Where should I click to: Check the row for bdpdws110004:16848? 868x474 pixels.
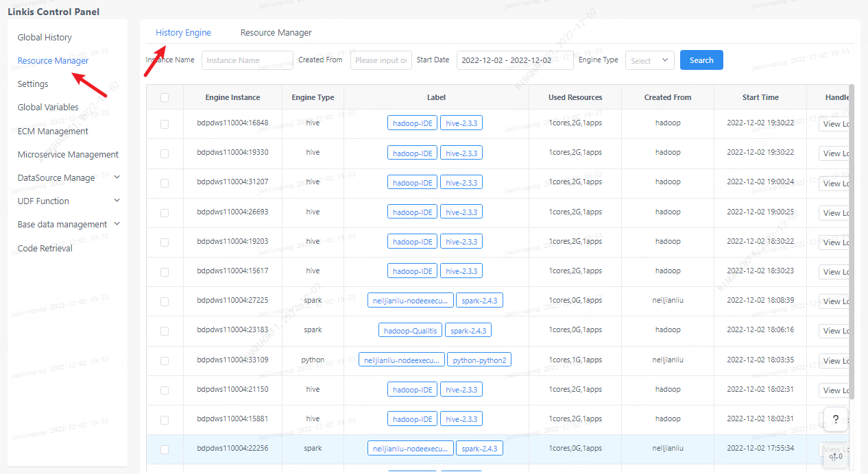(165, 124)
